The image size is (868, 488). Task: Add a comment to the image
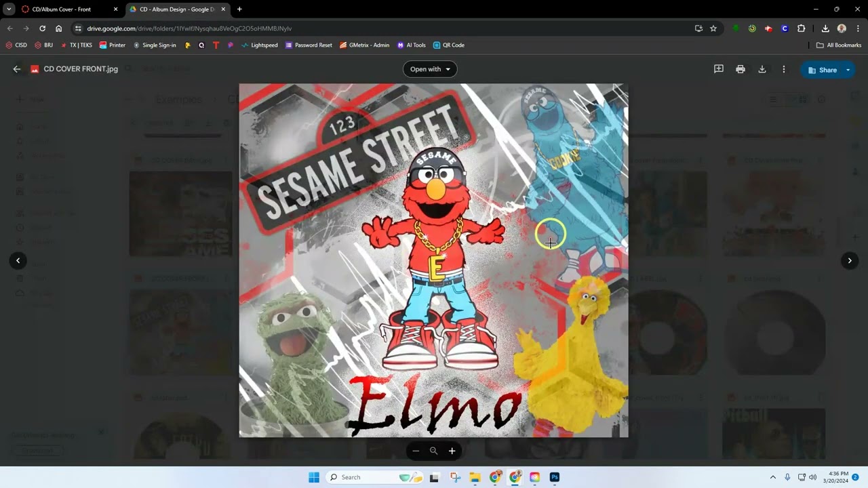(719, 69)
